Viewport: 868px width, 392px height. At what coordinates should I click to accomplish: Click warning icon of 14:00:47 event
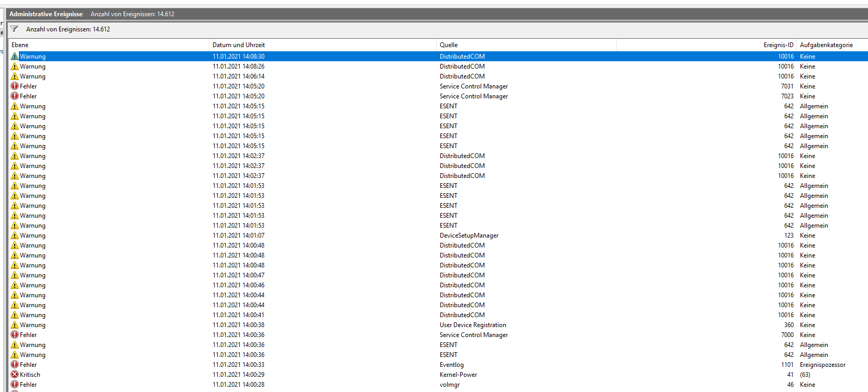pos(15,275)
